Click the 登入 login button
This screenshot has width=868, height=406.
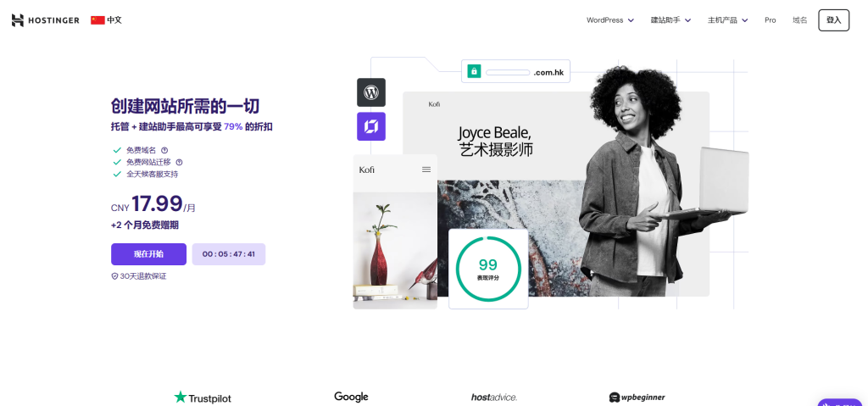pos(833,20)
